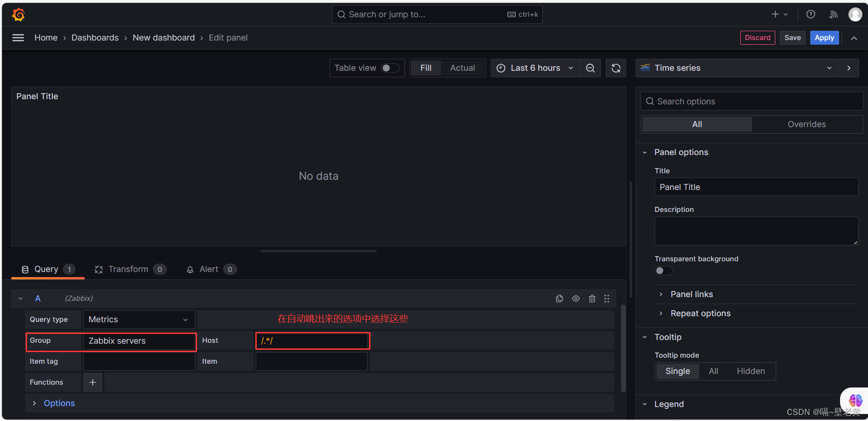
Task: Open the news RSS feed icon
Action: point(834,14)
